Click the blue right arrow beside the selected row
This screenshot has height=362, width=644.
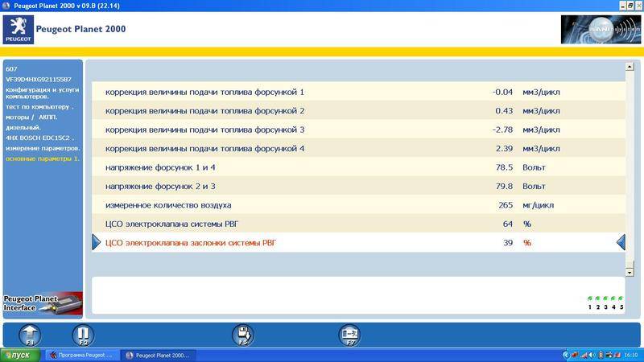coord(97,242)
